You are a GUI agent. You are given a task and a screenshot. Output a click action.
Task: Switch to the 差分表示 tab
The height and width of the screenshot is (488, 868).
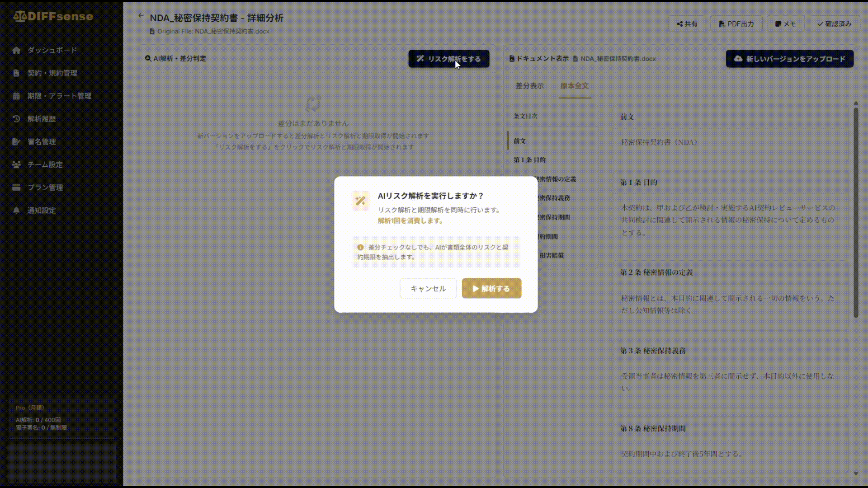529,86
